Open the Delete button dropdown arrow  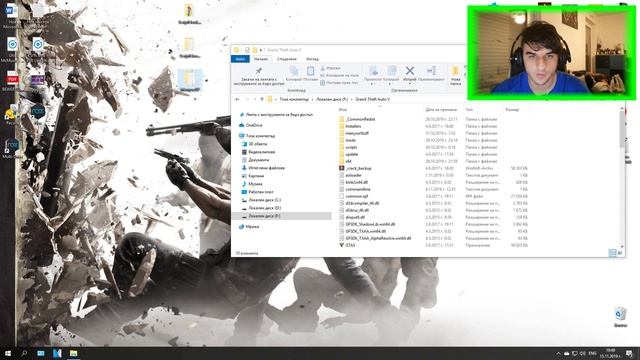point(410,84)
